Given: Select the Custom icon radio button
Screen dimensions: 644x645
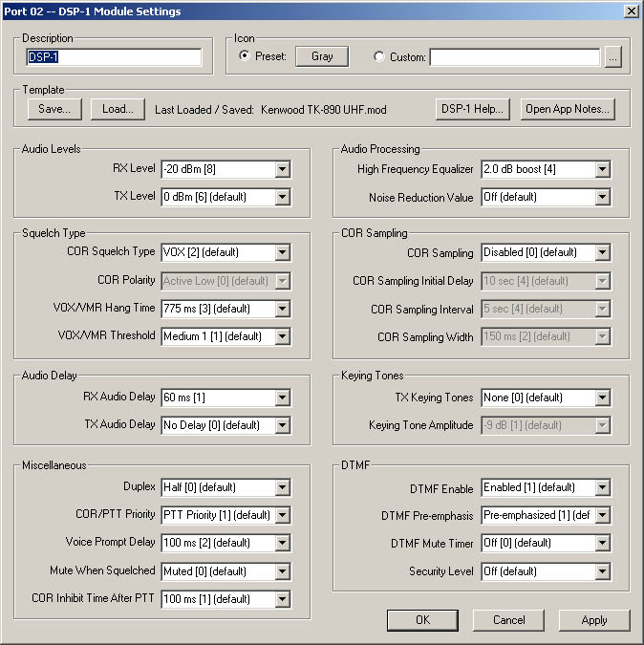Looking at the screenshot, I should click(380, 56).
